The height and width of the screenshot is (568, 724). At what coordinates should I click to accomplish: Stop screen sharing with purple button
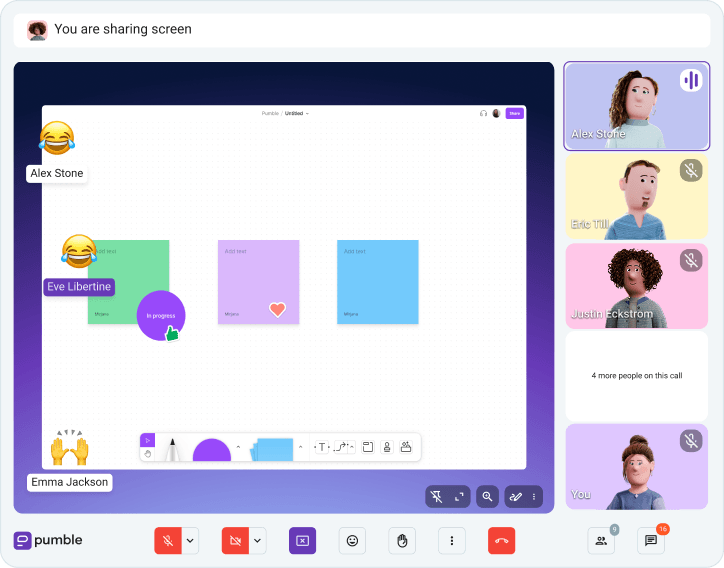click(x=302, y=540)
